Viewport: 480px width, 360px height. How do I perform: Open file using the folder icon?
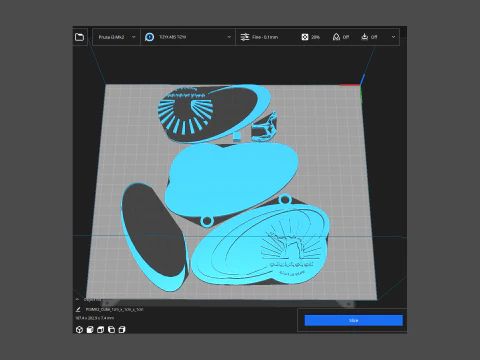(79, 37)
